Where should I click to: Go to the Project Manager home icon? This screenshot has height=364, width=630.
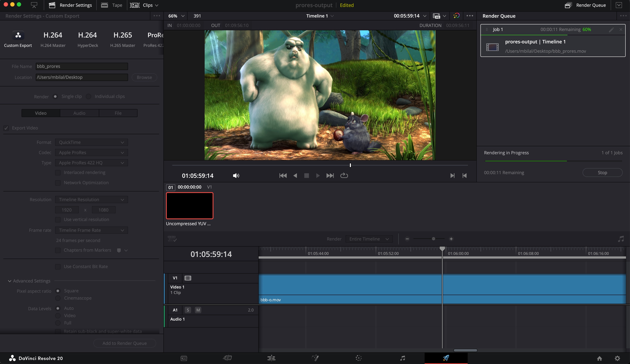point(600,359)
